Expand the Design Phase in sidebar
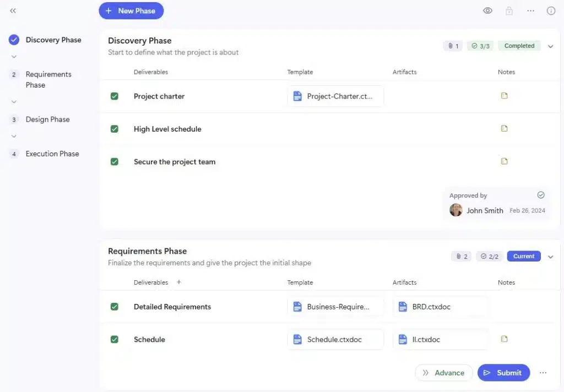Screen dimensions: 564x392 point(13,136)
